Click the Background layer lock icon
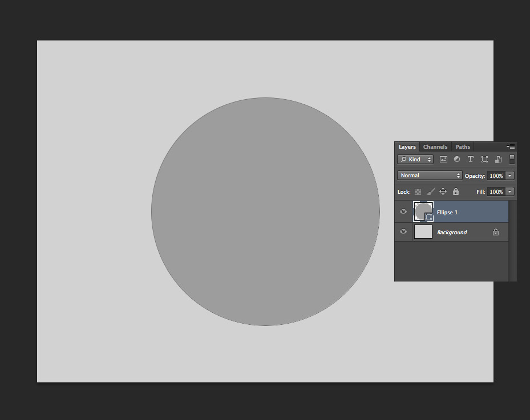The image size is (530, 420). (496, 232)
